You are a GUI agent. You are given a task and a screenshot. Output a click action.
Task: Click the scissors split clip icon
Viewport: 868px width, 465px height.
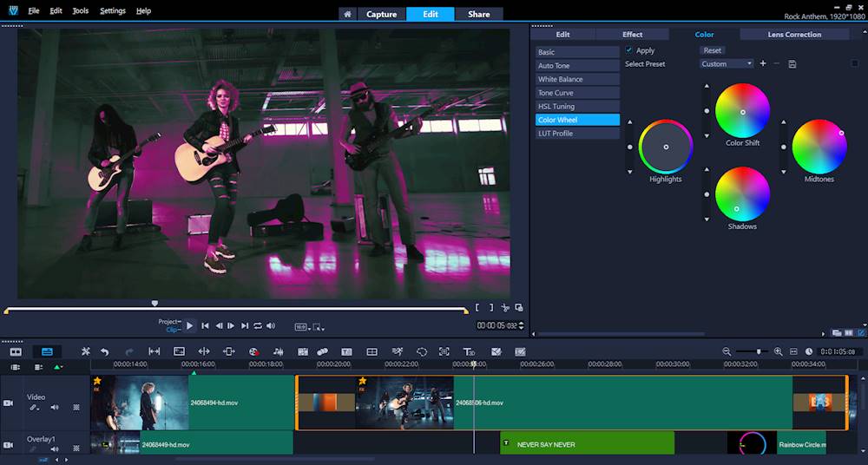click(505, 308)
